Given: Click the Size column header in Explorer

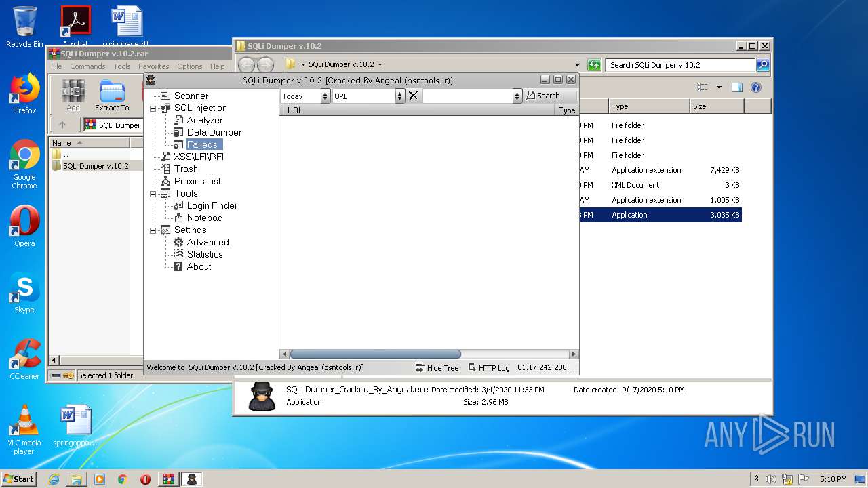Looking at the screenshot, I should (717, 106).
